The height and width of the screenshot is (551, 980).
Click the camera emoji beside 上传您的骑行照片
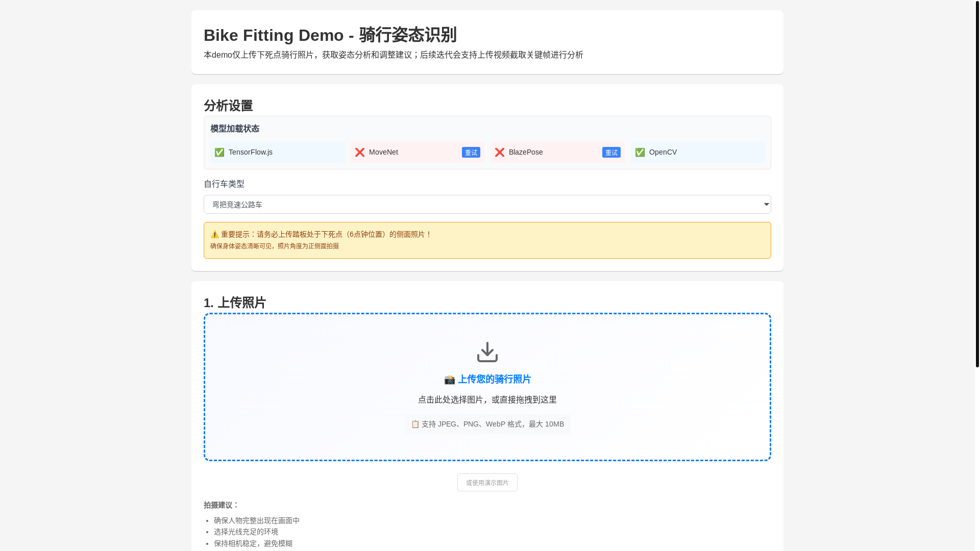click(449, 380)
